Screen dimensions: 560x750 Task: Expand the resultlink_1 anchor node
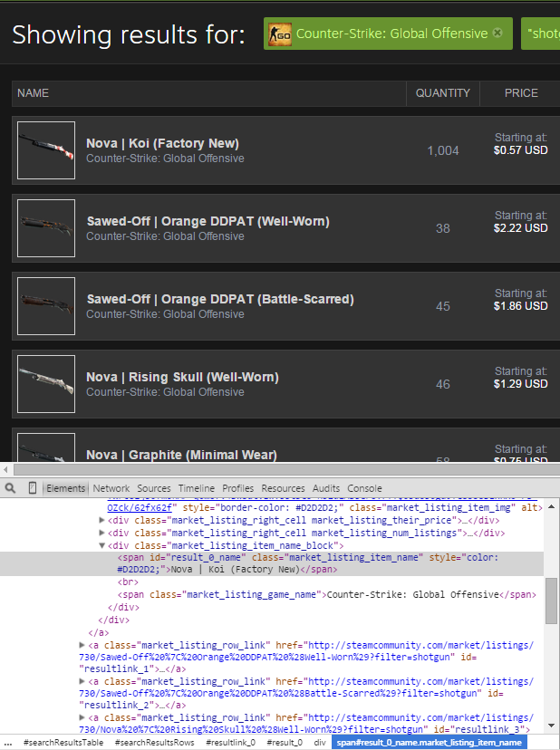[82, 645]
